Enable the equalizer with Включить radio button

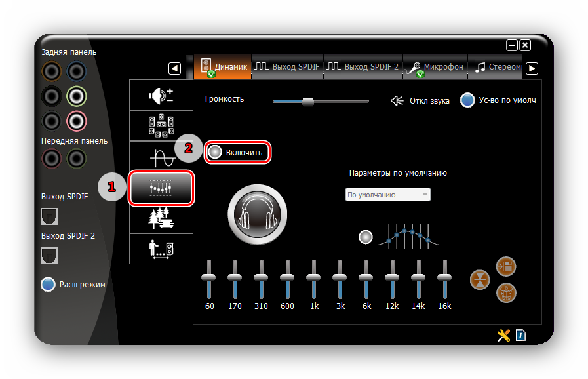tap(215, 152)
